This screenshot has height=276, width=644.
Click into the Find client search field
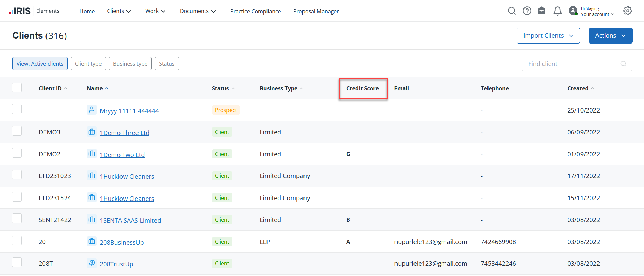(572, 64)
